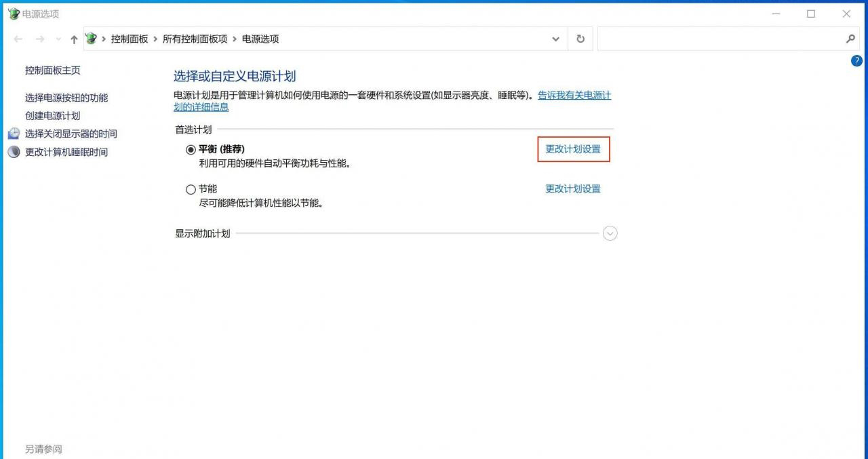Viewport: 868px width, 459px height.
Task: Select the 平衡 (推荐) power plan
Action: (x=191, y=150)
